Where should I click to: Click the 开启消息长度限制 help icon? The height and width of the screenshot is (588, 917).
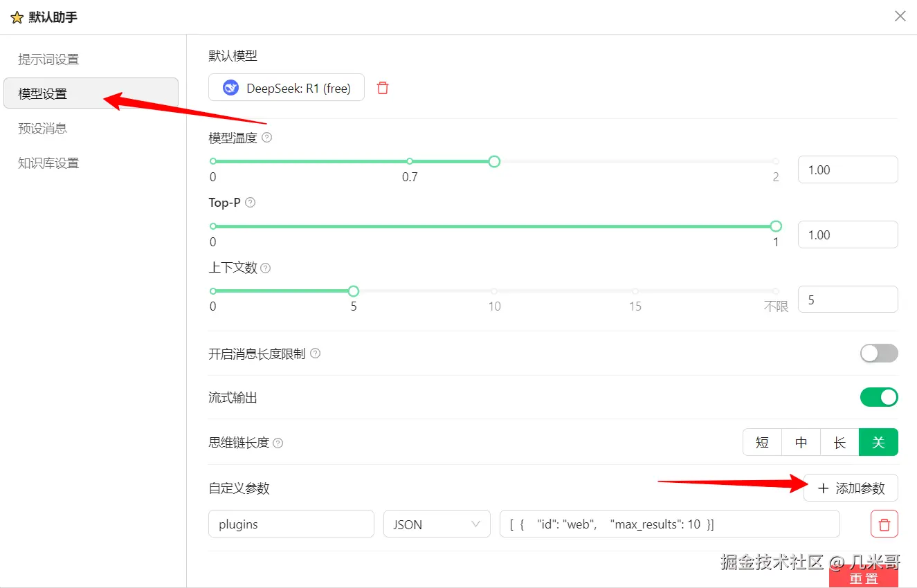315,353
